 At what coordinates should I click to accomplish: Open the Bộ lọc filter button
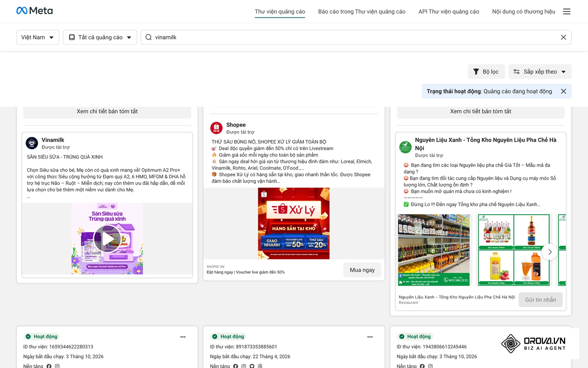click(486, 71)
